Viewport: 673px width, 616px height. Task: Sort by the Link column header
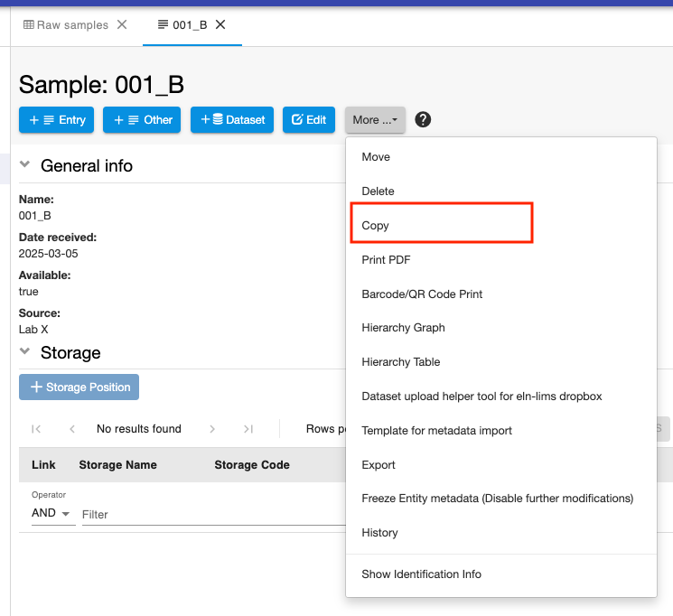[x=43, y=465]
